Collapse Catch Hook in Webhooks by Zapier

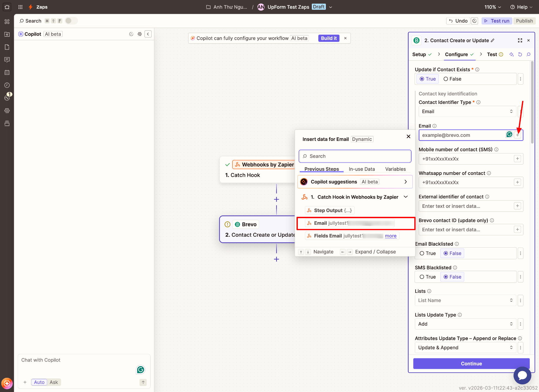click(406, 197)
